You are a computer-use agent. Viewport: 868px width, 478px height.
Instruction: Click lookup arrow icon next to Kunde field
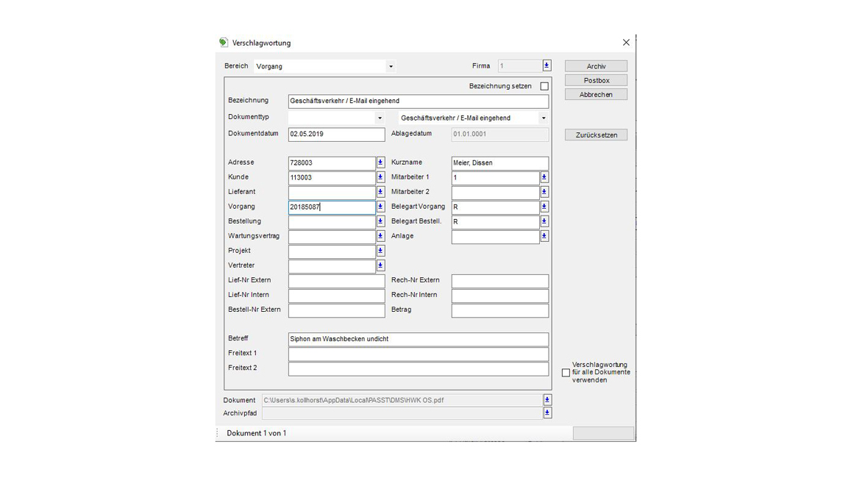(380, 177)
